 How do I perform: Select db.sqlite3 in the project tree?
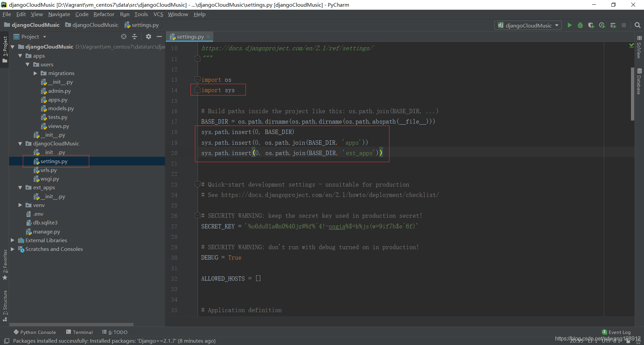click(45, 222)
